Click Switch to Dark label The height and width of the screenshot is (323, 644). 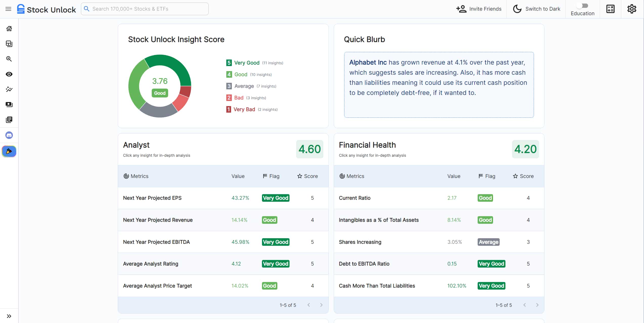(543, 9)
